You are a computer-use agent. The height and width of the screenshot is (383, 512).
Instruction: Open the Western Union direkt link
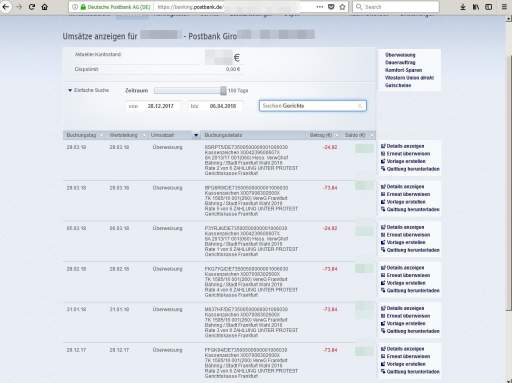[409, 78]
